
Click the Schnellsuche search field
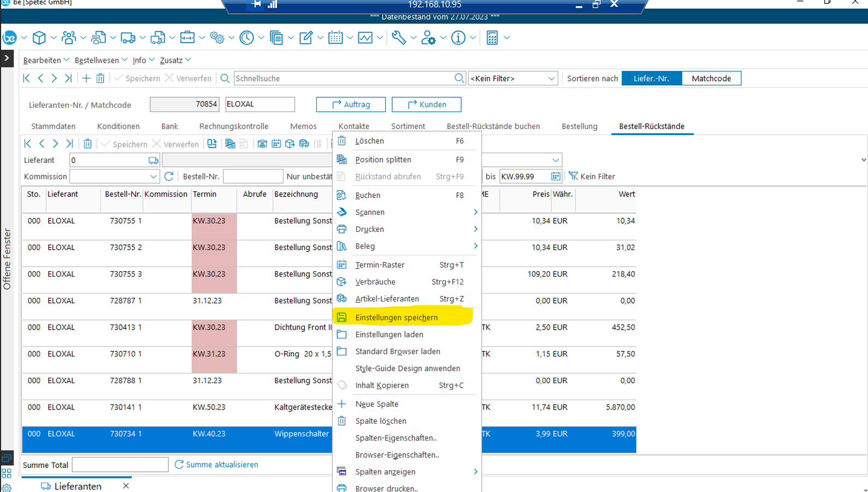point(344,78)
